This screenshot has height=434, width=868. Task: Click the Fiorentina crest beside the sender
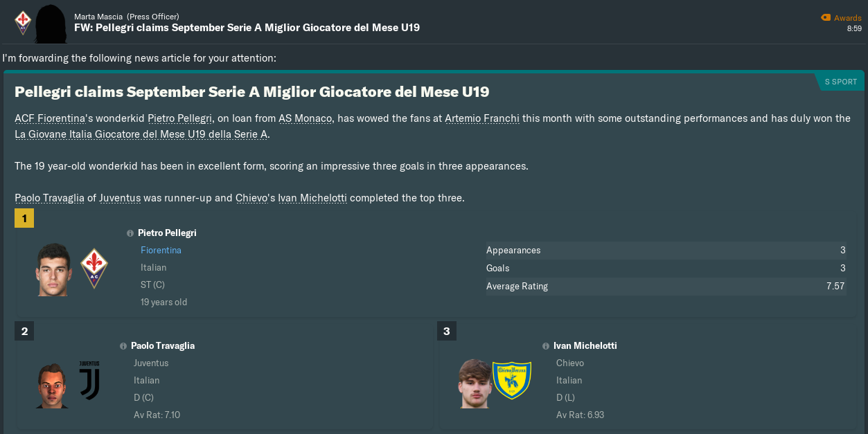23,21
